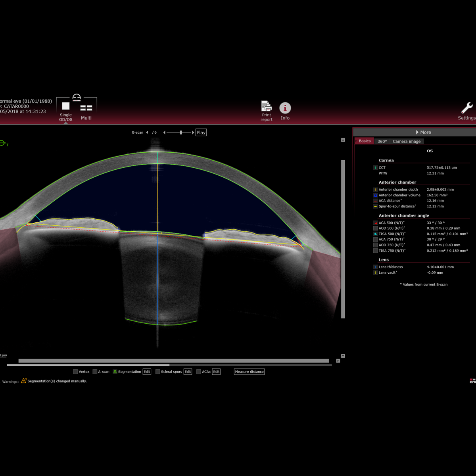
Task: Toggle the Anterior chamber volume overlay icon
Action: pyautogui.click(x=375, y=195)
